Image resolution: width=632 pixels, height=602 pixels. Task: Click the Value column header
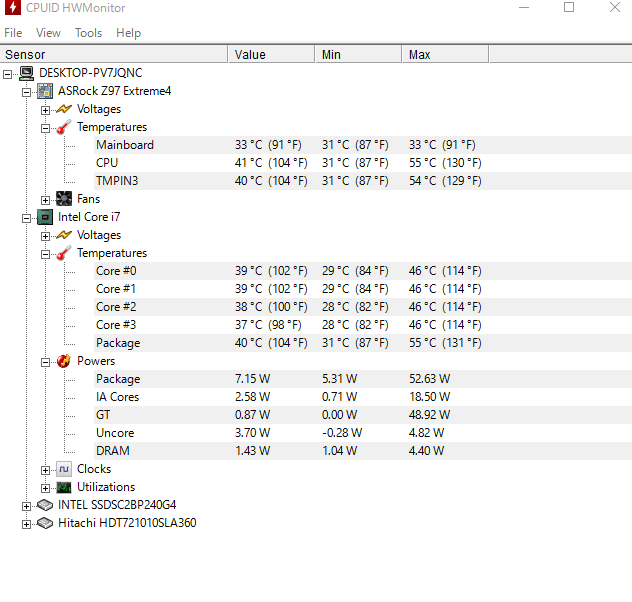[x=272, y=54]
